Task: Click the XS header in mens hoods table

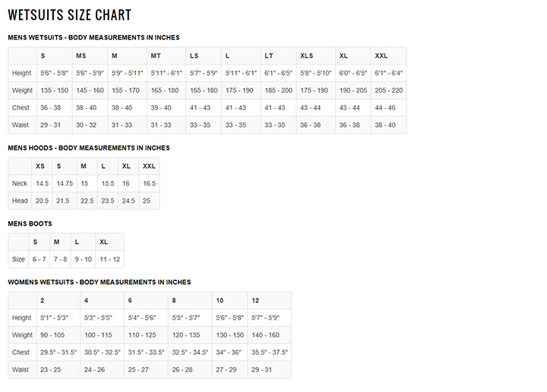Action: [x=40, y=166]
